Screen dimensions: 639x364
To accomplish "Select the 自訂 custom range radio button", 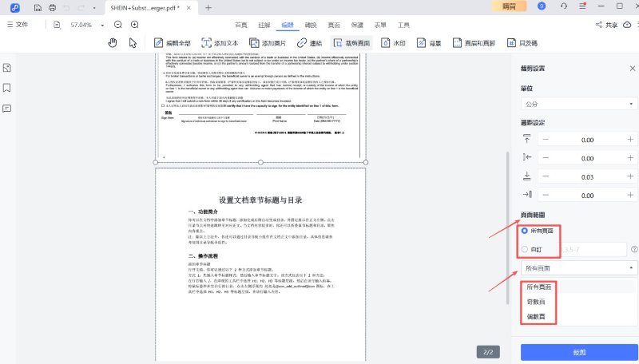I will (525, 249).
